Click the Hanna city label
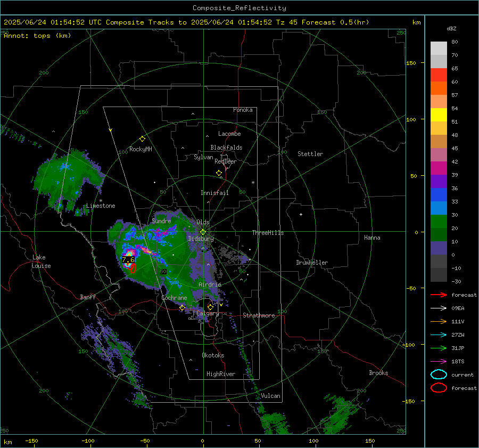The width and height of the screenshot is (479, 448). 372,238
